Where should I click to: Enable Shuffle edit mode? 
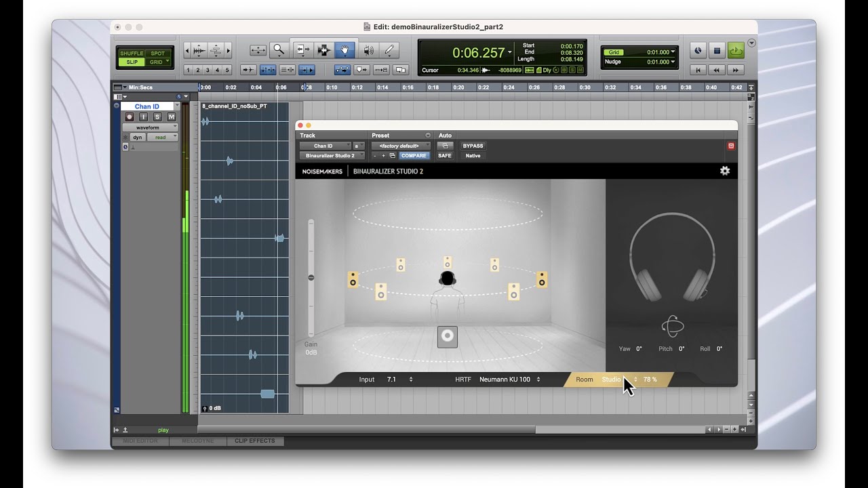click(x=132, y=54)
